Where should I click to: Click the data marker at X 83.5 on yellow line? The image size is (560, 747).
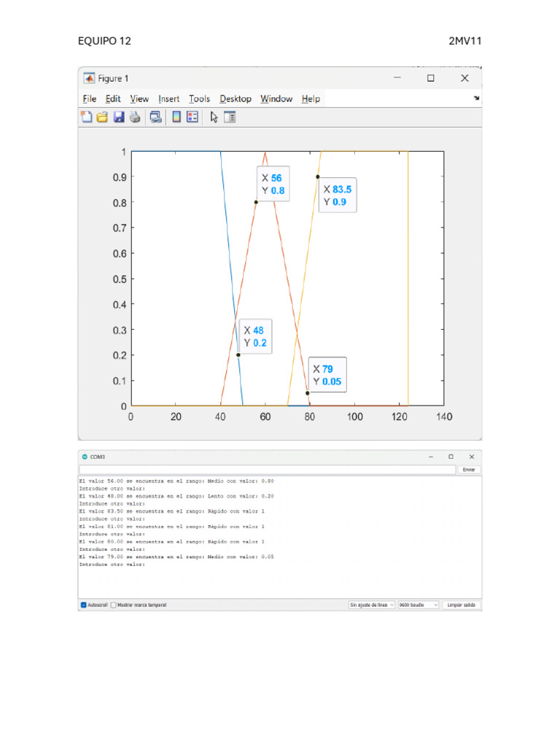click(x=318, y=177)
